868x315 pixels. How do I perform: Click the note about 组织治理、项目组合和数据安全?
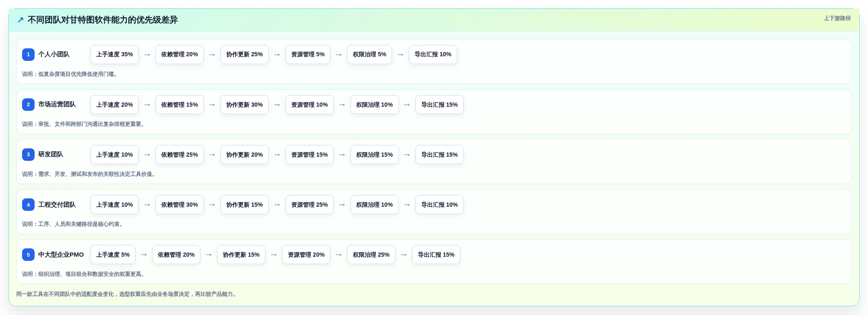(84, 274)
